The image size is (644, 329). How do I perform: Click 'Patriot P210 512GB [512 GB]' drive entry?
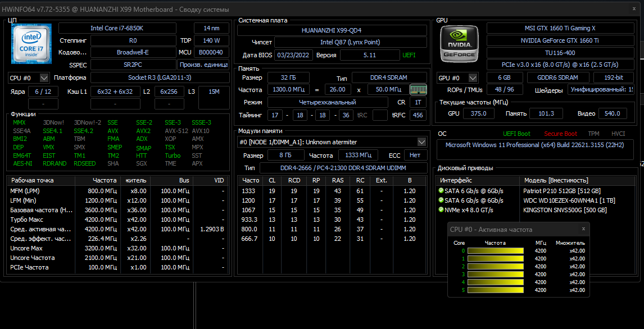562,191
